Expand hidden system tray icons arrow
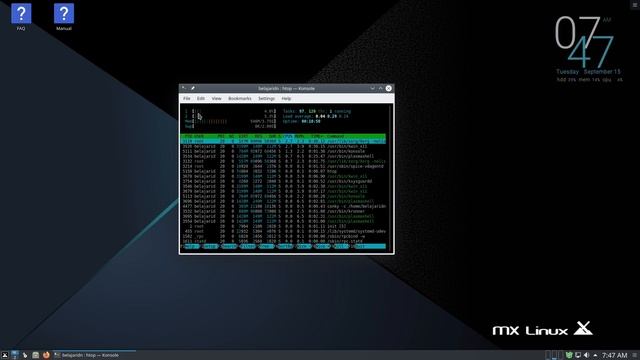 (595, 355)
